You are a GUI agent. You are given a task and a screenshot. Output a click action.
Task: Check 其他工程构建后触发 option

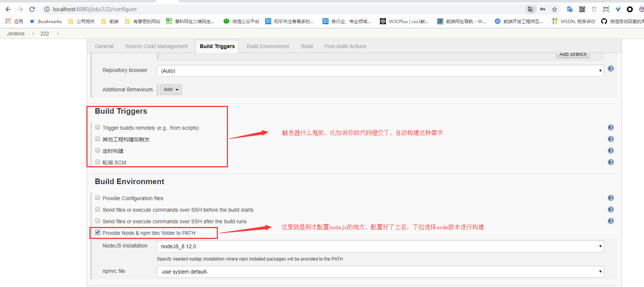tap(98, 139)
